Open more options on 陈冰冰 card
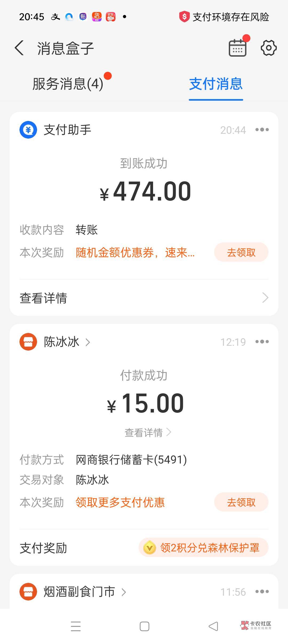This screenshot has width=288, height=644. [x=262, y=342]
